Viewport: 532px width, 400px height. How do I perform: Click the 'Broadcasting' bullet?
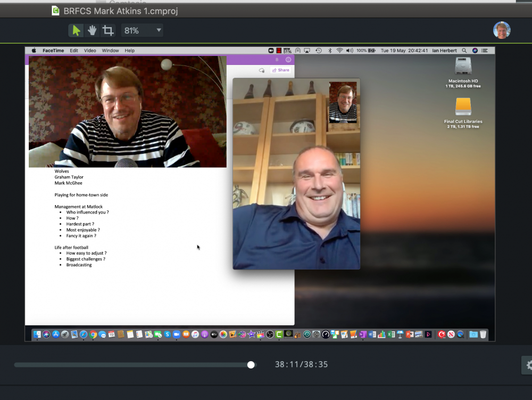(79, 265)
